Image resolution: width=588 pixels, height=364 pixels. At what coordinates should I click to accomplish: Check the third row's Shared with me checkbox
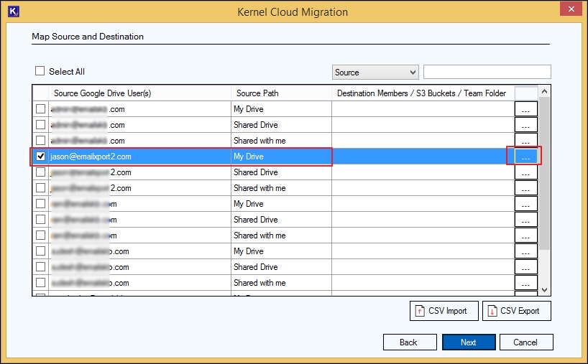pyautogui.click(x=40, y=141)
